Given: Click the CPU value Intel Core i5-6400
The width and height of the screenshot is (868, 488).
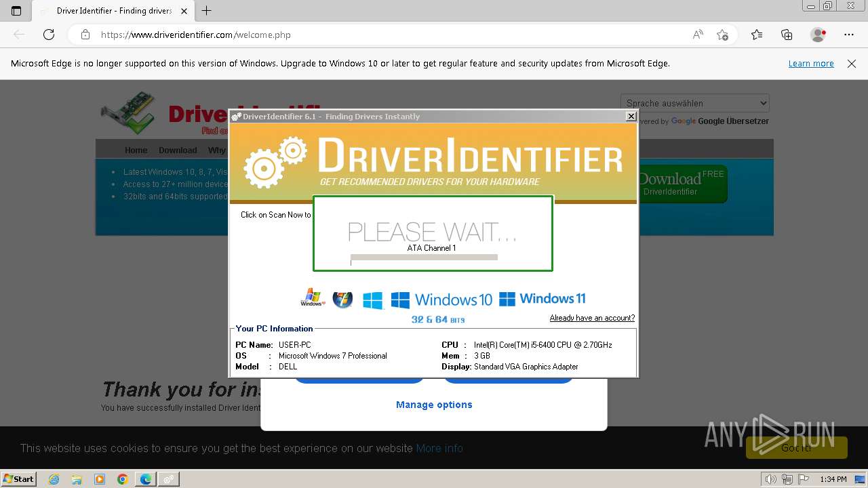Looking at the screenshot, I should click(x=542, y=345).
